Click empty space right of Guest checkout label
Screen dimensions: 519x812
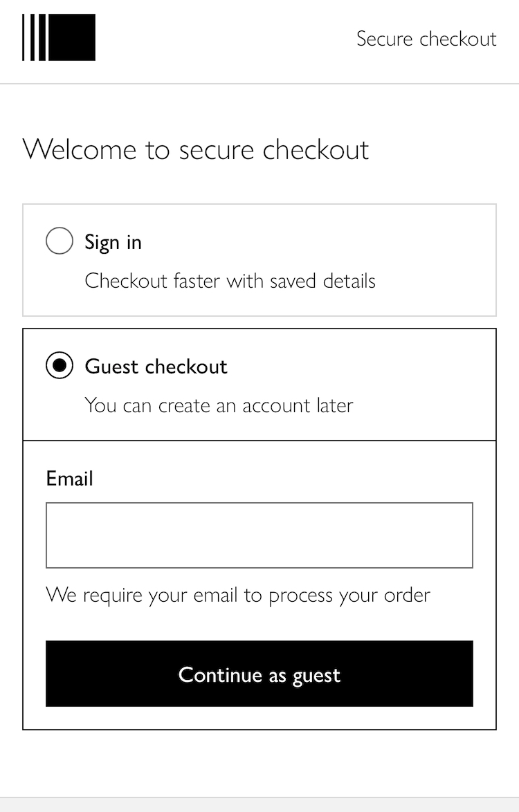pos(360,366)
